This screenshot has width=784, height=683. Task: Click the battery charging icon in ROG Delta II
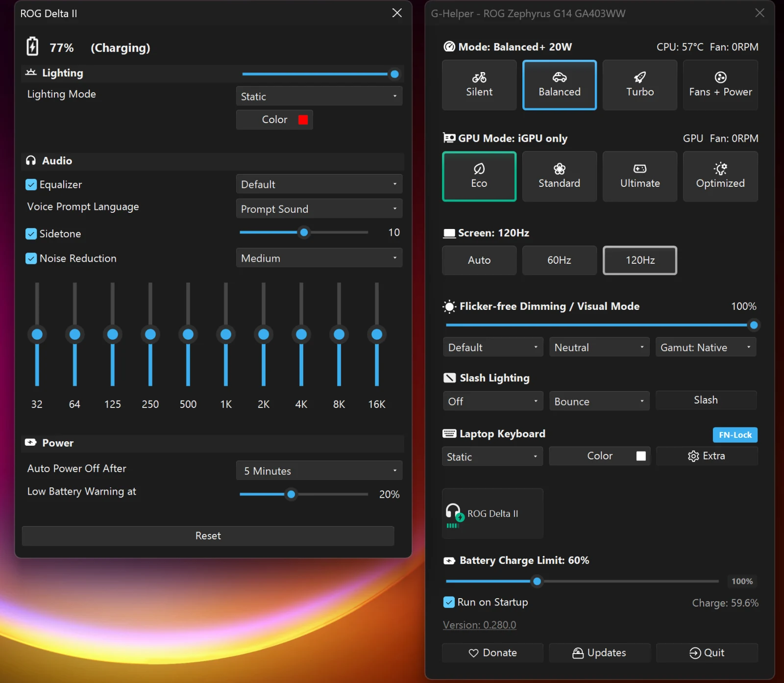[x=32, y=47]
